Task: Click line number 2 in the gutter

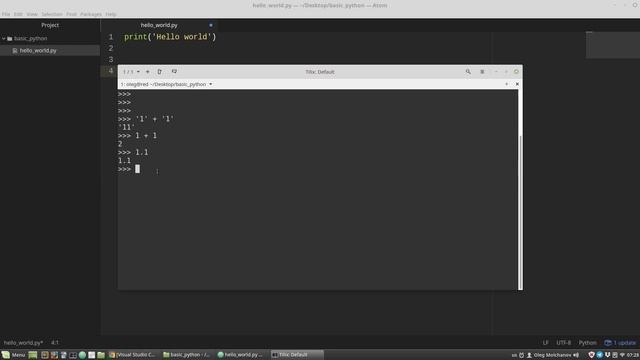Action: [111, 48]
